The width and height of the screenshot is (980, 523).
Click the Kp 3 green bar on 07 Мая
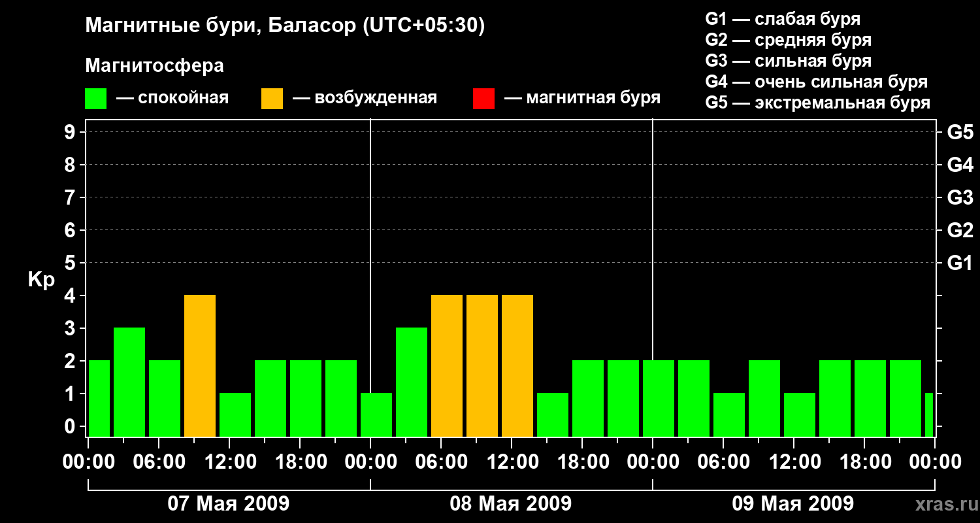pos(129,382)
